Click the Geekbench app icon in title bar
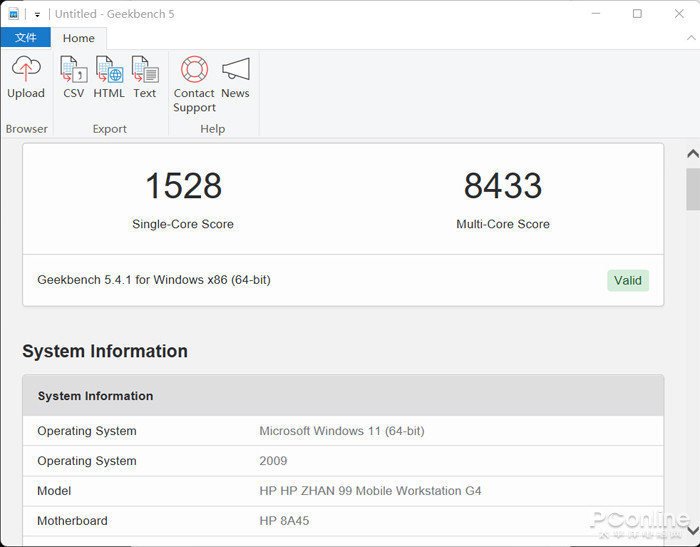 13,14
